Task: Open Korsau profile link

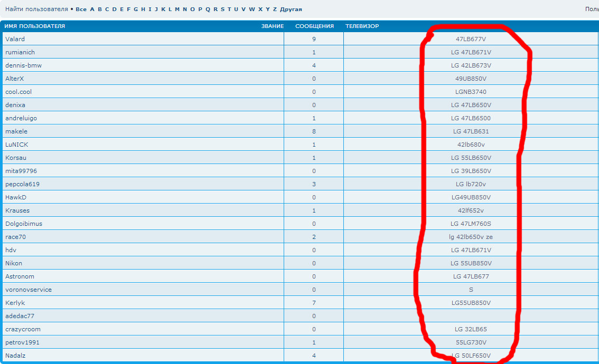Action: (16, 158)
